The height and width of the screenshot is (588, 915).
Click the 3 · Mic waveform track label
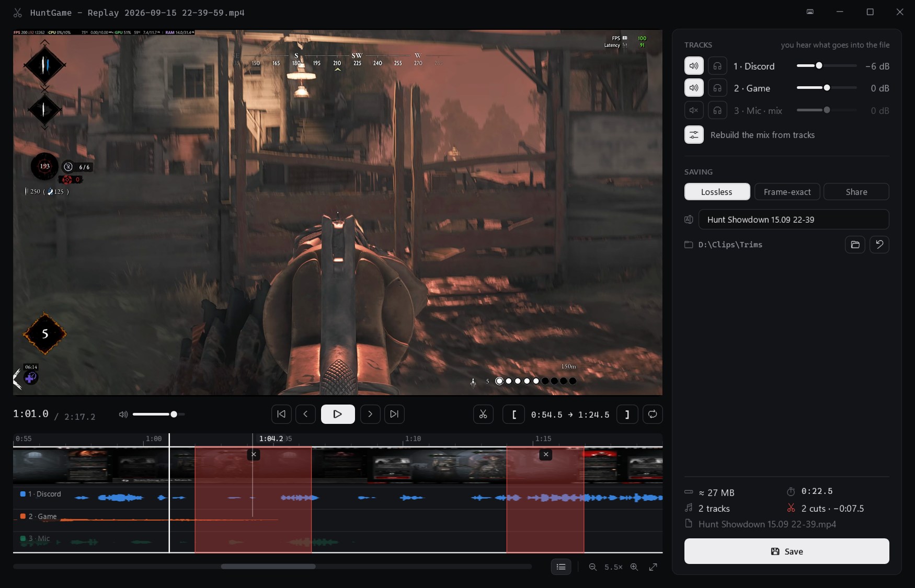35,538
